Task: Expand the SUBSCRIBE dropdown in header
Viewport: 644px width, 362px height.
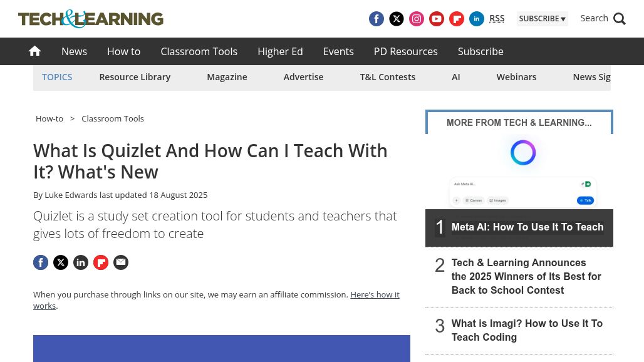Action: pyautogui.click(x=542, y=19)
